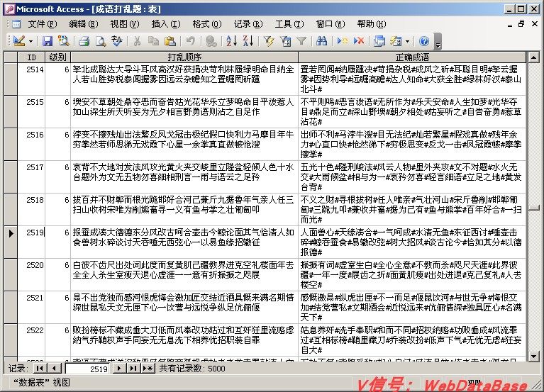Switch to Design view via toolbar icon
Screen dimensions: 544x392
(x=19, y=41)
